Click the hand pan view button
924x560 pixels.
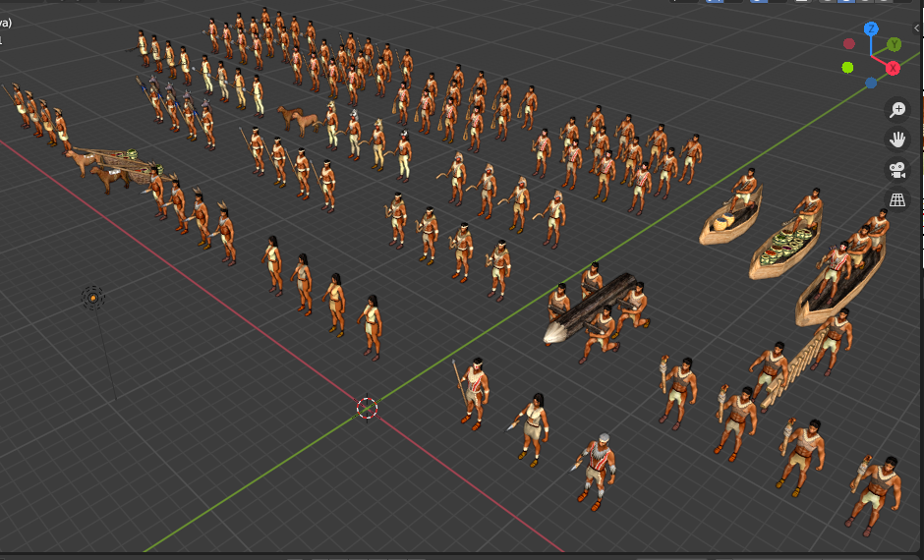(896, 140)
